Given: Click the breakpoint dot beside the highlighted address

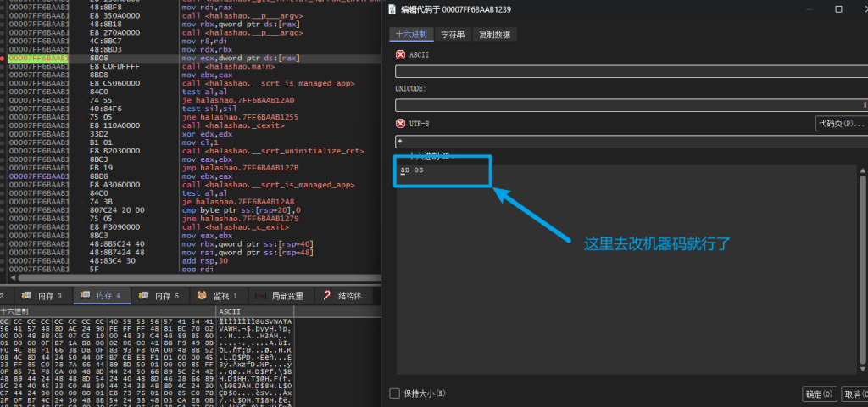Looking at the screenshot, I should (x=3, y=58).
